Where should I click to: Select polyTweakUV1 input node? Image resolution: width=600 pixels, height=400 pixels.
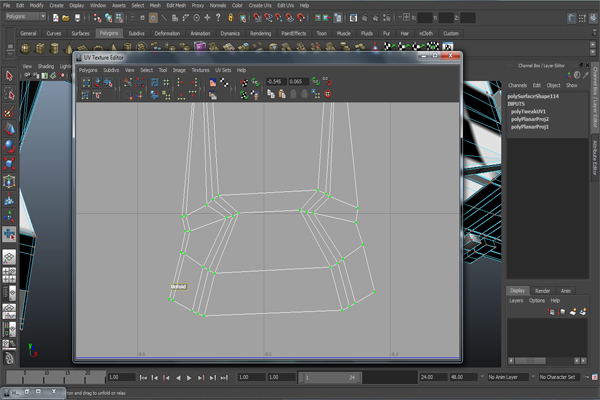click(x=528, y=111)
